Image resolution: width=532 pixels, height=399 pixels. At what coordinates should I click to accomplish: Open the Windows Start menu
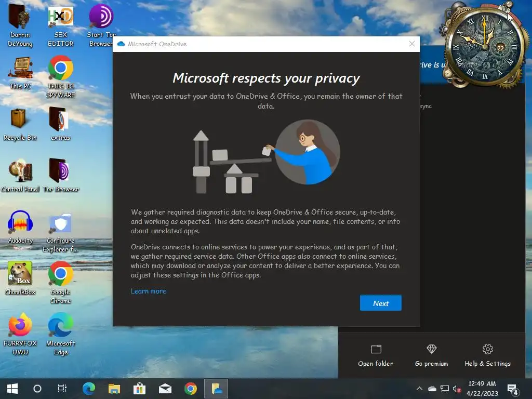(x=12, y=389)
